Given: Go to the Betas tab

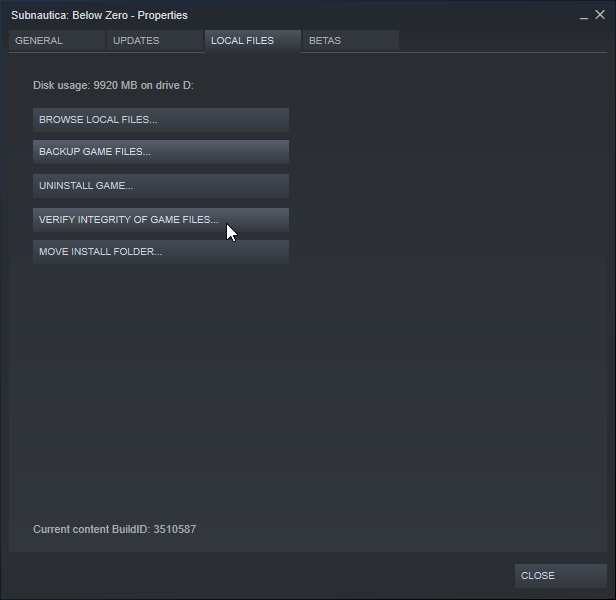Looking at the screenshot, I should (x=351, y=40).
